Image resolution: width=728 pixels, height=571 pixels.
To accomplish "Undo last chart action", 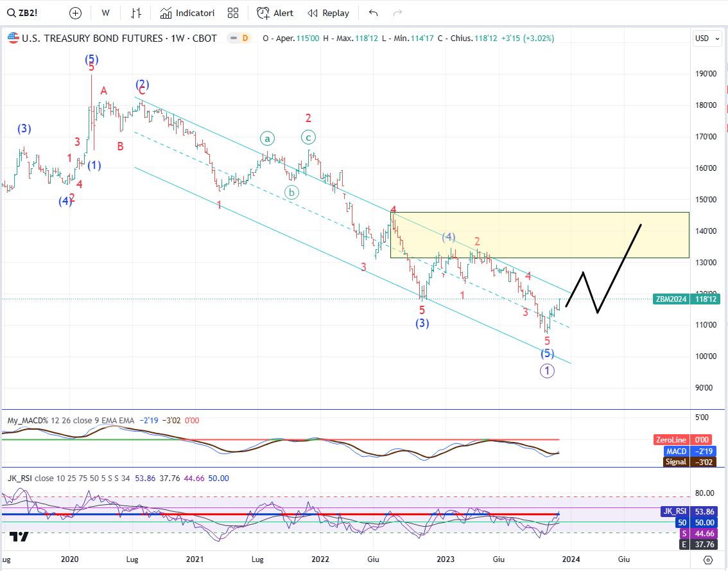I will (x=373, y=13).
